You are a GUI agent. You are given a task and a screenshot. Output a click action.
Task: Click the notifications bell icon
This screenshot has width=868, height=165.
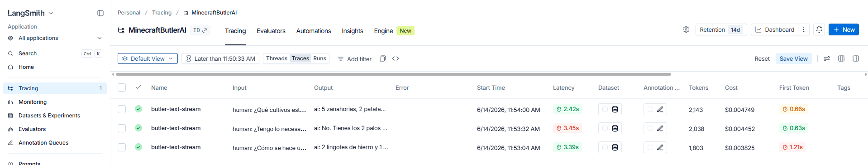819,29
